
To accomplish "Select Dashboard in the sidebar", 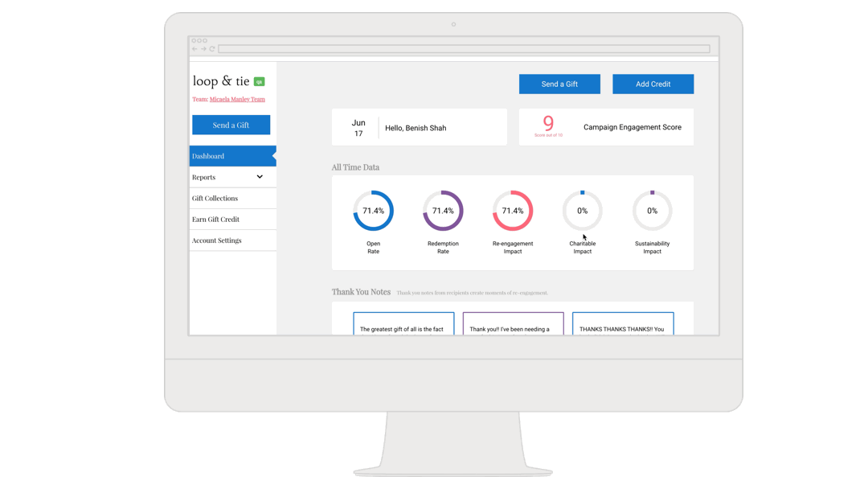I will click(232, 156).
